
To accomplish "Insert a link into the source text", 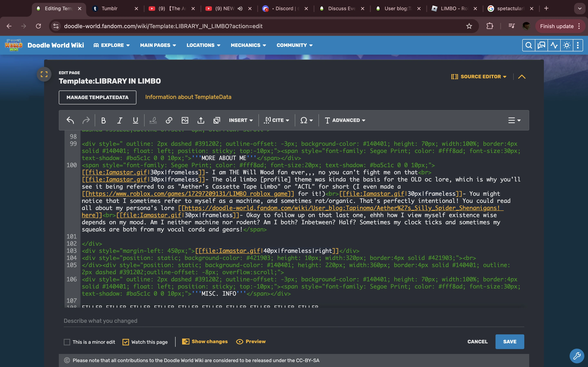I will (x=169, y=120).
